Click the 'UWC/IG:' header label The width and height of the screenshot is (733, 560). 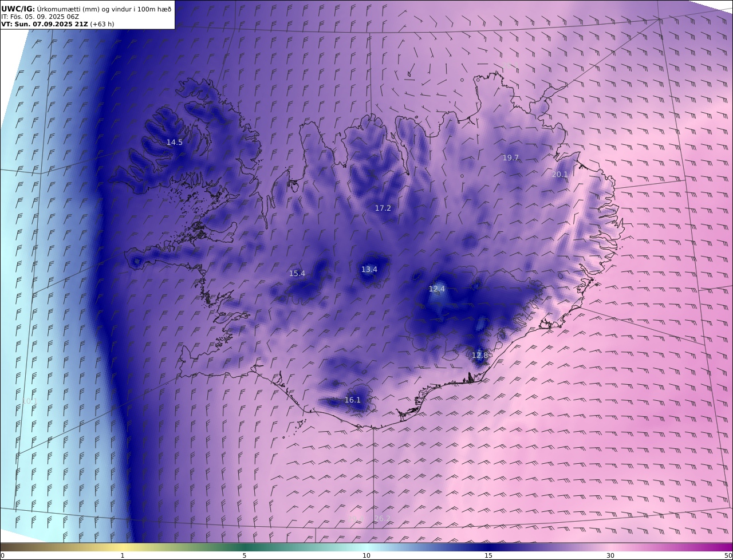[18, 9]
